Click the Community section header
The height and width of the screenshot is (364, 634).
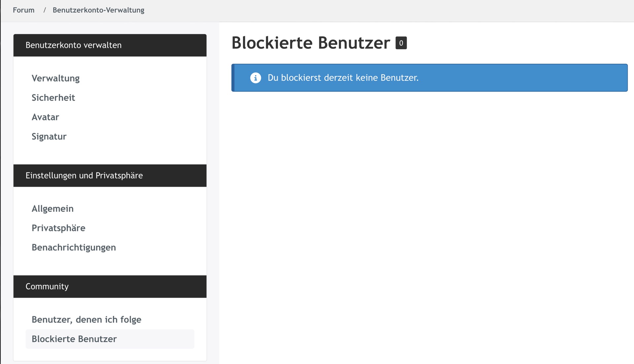click(x=47, y=286)
